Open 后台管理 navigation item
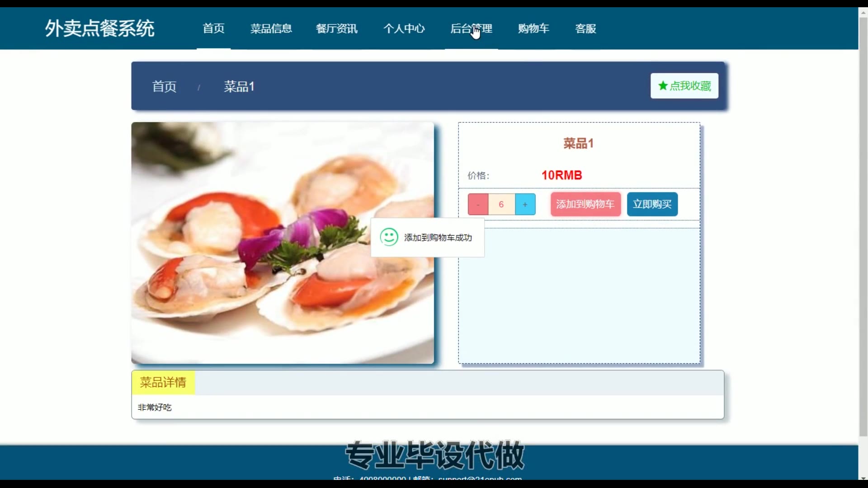Viewport: 868px width, 488px height. click(471, 28)
